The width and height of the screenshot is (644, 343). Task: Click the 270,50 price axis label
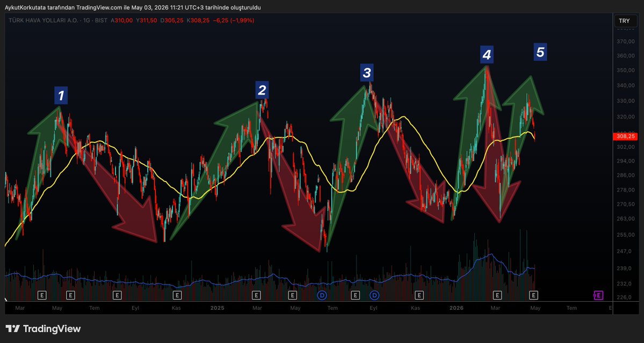pyautogui.click(x=626, y=204)
